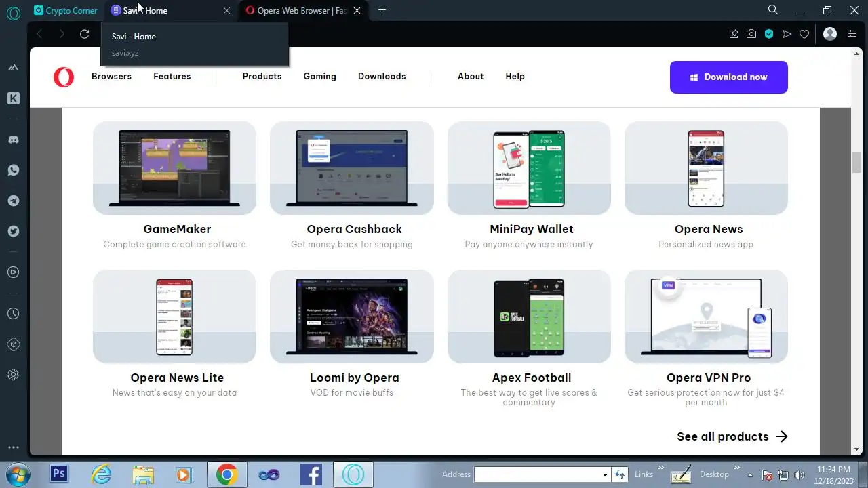
Task: Open Photoshop from the taskbar
Action: (x=59, y=474)
